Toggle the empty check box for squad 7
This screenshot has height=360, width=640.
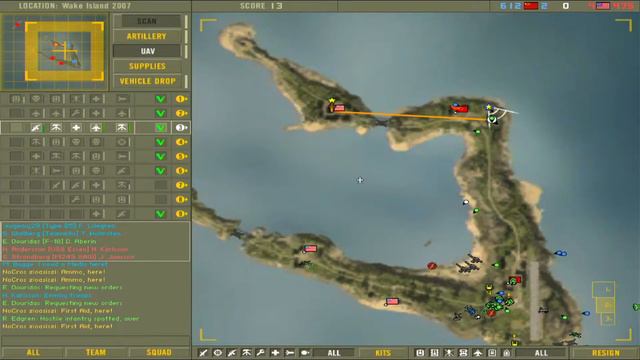[160, 185]
